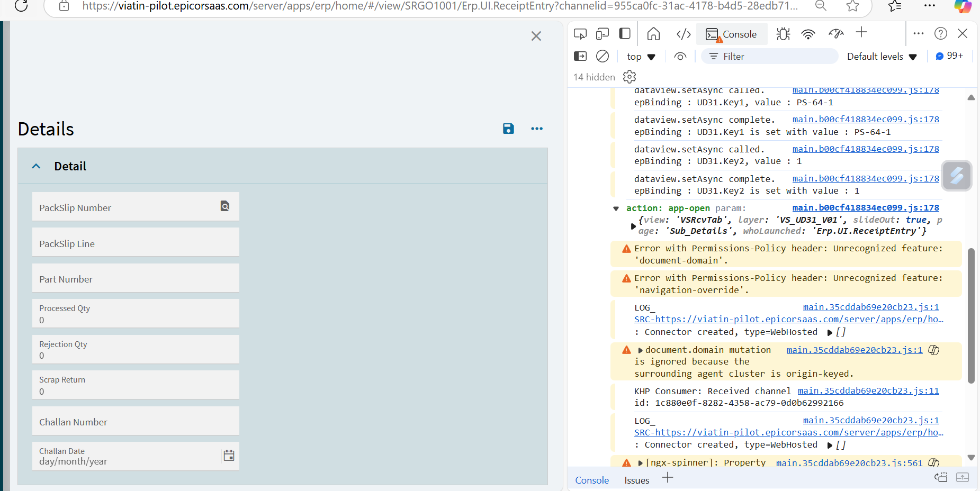Open first SRC-https viatin-pilot URL link
The width and height of the screenshot is (980, 491).
coord(789,319)
